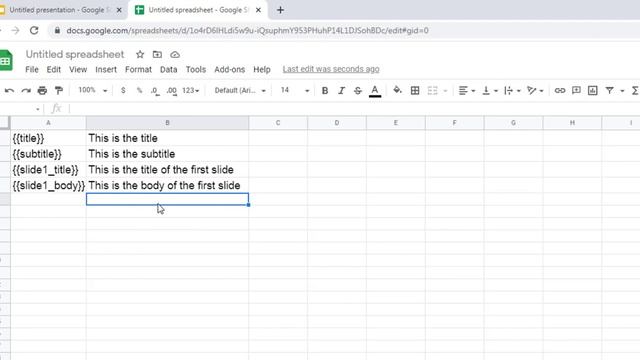The height and width of the screenshot is (360, 640).
Task: Click the Functions sigma icon
Action: point(635,91)
